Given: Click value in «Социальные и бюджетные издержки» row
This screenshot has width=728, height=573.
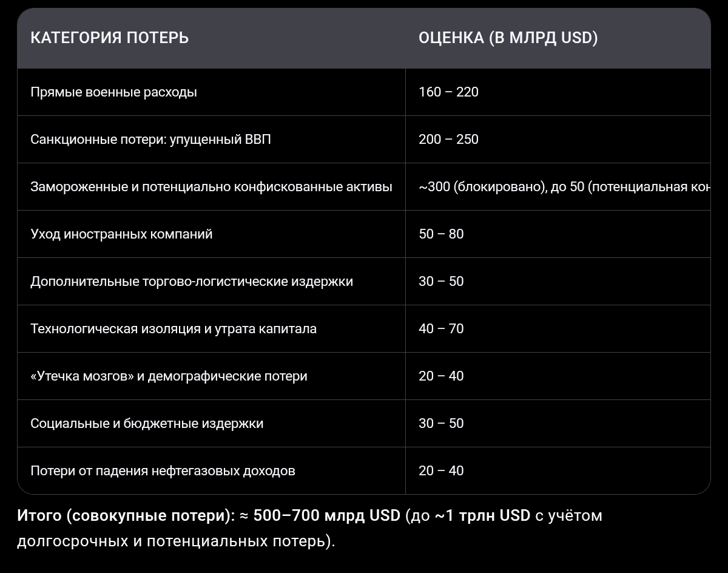Looking at the screenshot, I should click(x=441, y=424).
